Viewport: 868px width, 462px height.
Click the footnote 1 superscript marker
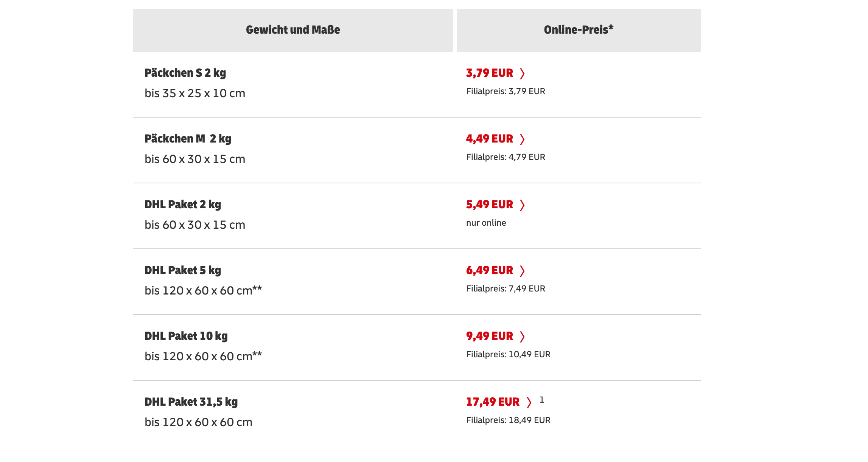pos(542,400)
